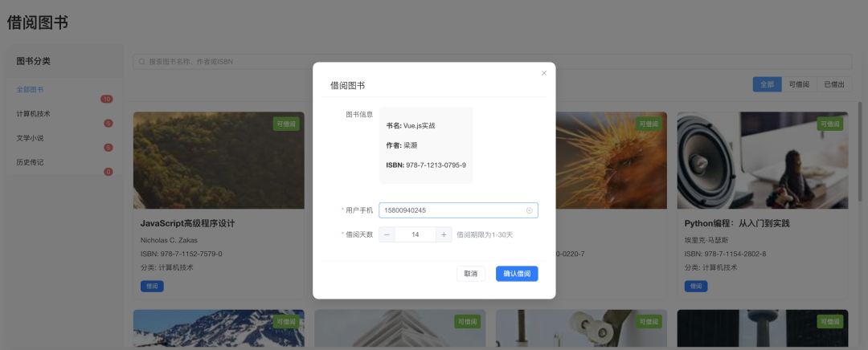Open 文学小说 category
This screenshot has width=868, height=350.
(65, 138)
